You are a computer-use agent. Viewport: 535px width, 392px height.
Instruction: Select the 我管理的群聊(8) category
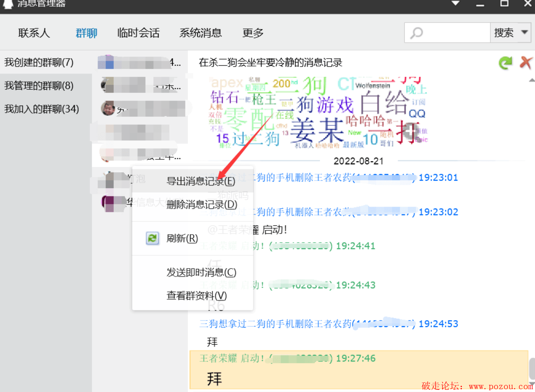(46, 86)
